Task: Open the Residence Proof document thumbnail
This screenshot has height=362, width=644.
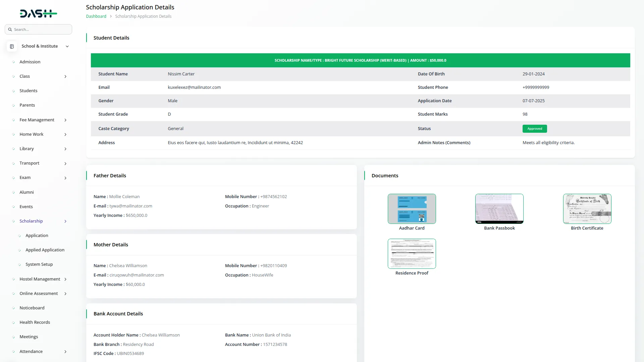Action: point(412,253)
